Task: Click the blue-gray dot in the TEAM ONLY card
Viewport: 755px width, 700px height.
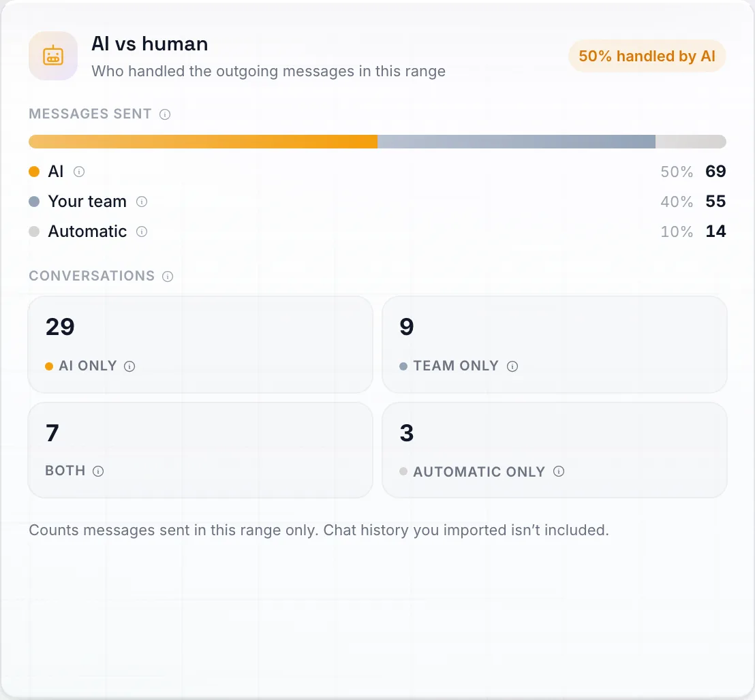Action: [x=403, y=366]
